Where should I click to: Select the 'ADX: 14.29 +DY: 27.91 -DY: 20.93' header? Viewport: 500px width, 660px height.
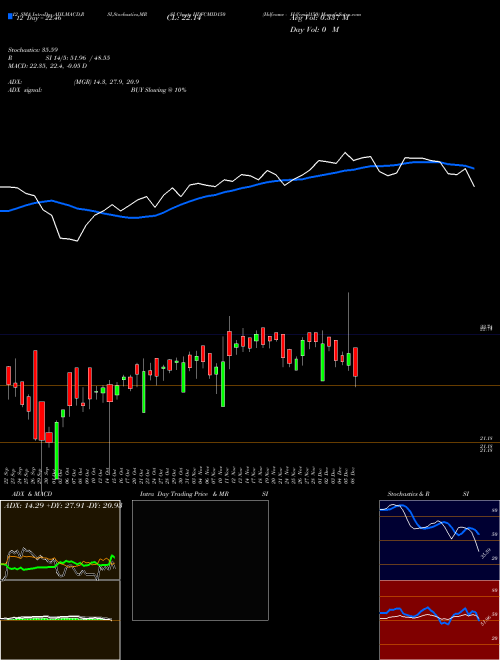(x=63, y=506)
